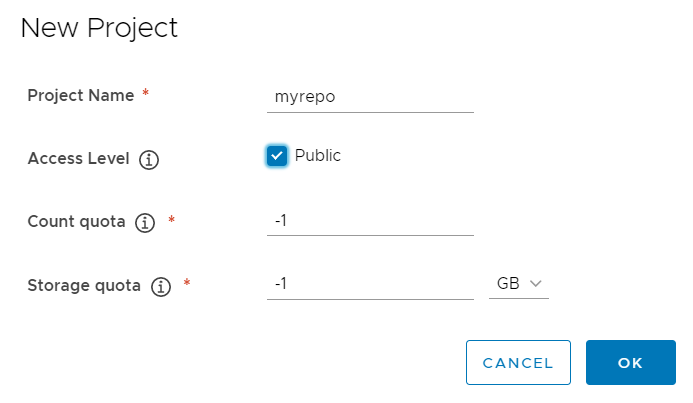Uncheck the Public access checkbox
The image size is (693, 403).
tap(277, 156)
